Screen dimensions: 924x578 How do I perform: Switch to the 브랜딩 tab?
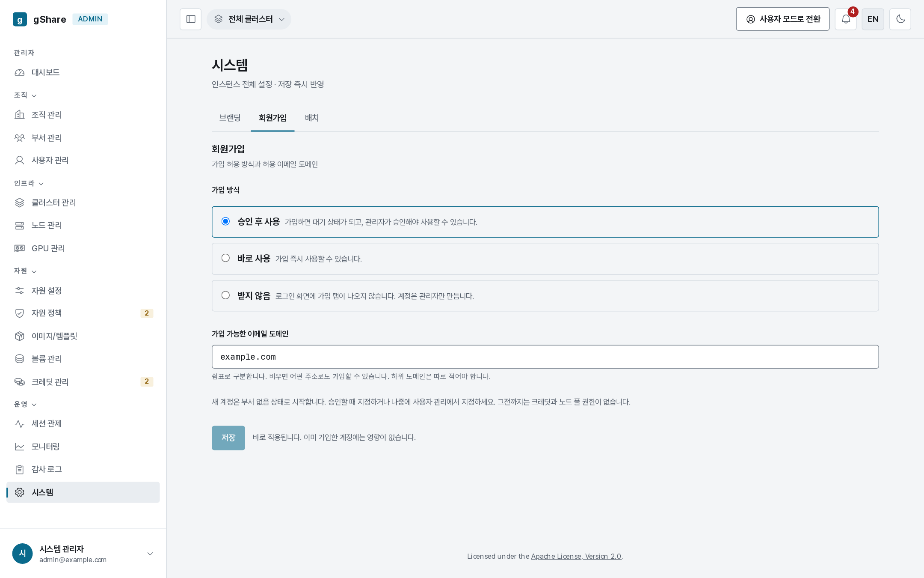230,118
